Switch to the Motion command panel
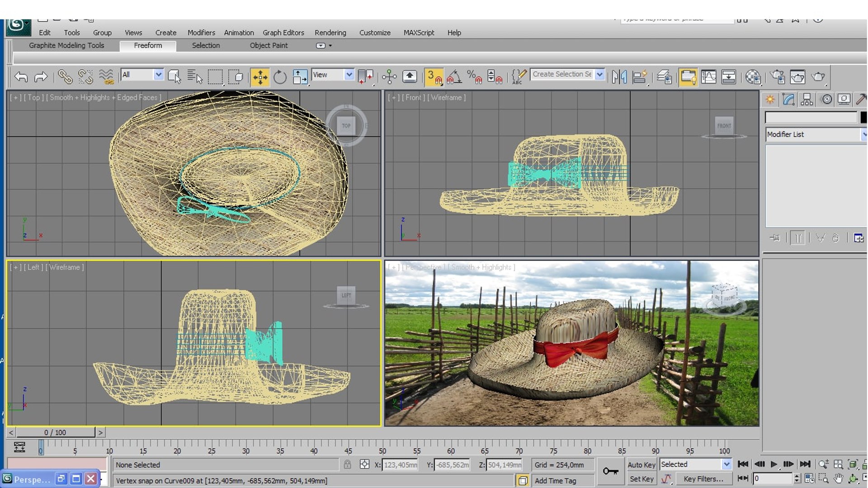Viewport: 868px width, 488px height. pos(826,99)
